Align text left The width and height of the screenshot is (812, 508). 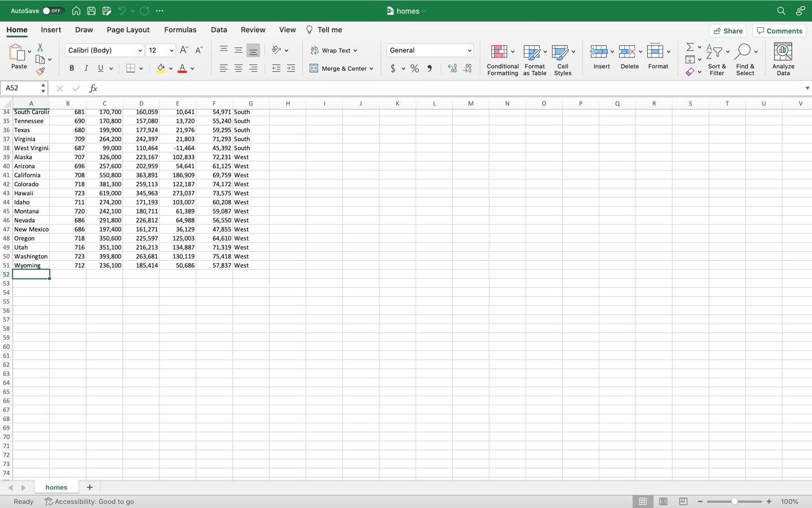pyautogui.click(x=224, y=68)
